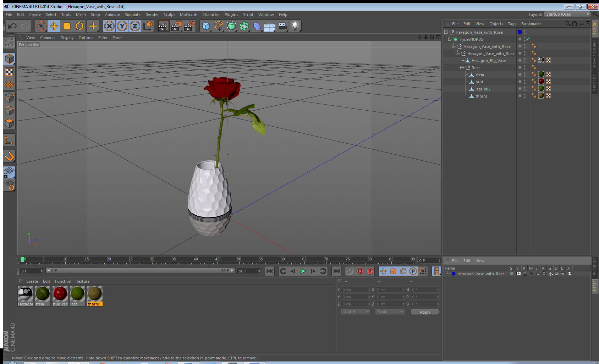
Task: Enable Polygons mode in left toolbar
Action: coord(9,123)
